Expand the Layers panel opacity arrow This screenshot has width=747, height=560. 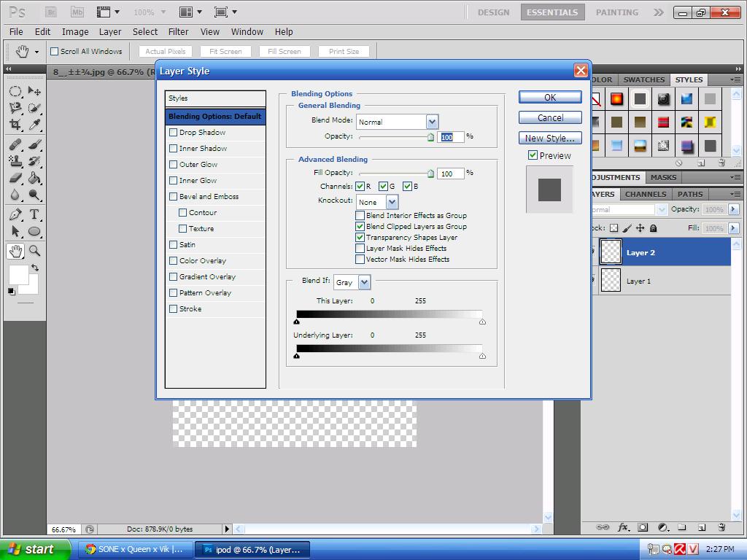tap(734, 209)
